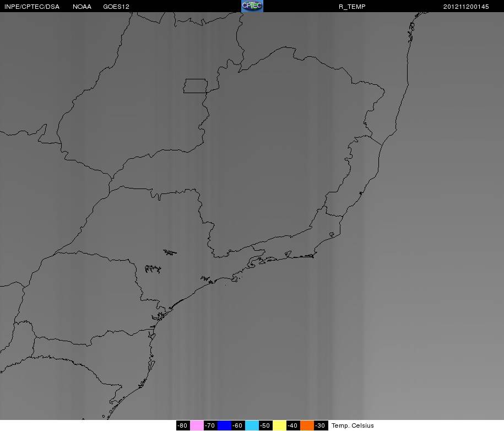Click the -80 legend label

coord(183,425)
